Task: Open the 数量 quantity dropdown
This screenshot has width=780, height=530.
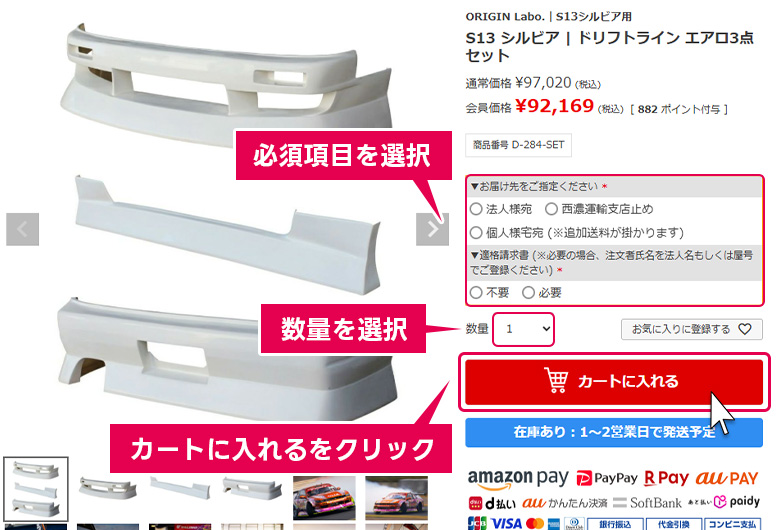Action: 523,329
